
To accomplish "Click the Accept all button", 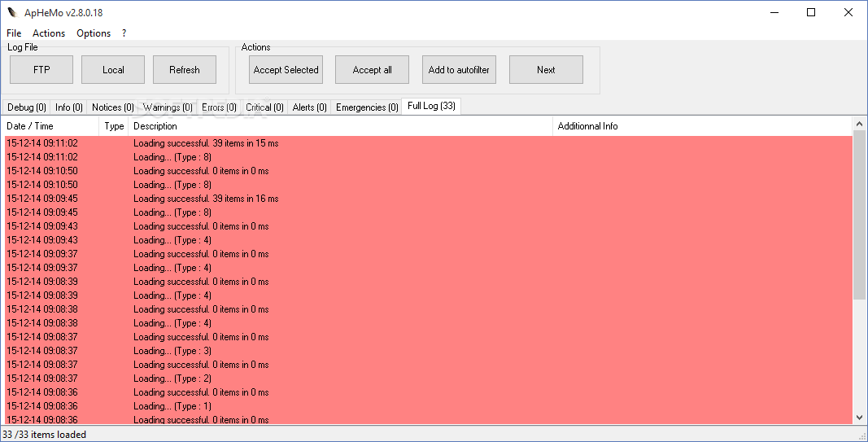I will tap(372, 70).
